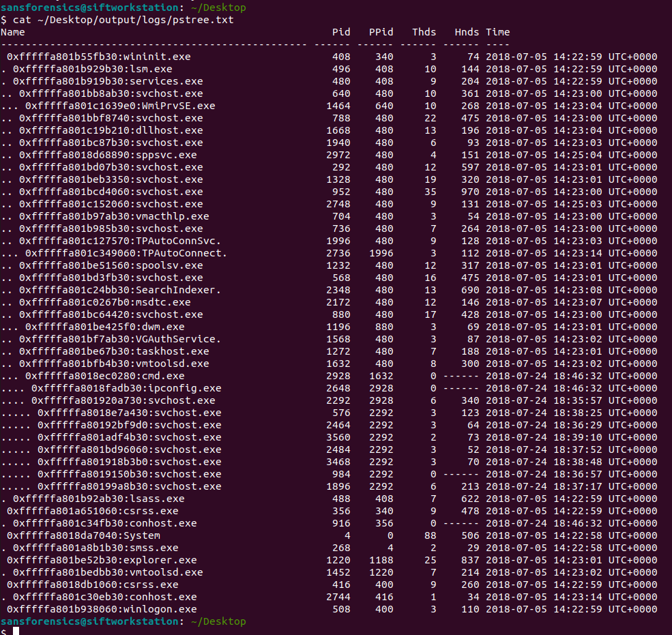672x635 pixels.
Task: Select svchost.exe at 0xfffffa801b985b30
Action: [111, 228]
